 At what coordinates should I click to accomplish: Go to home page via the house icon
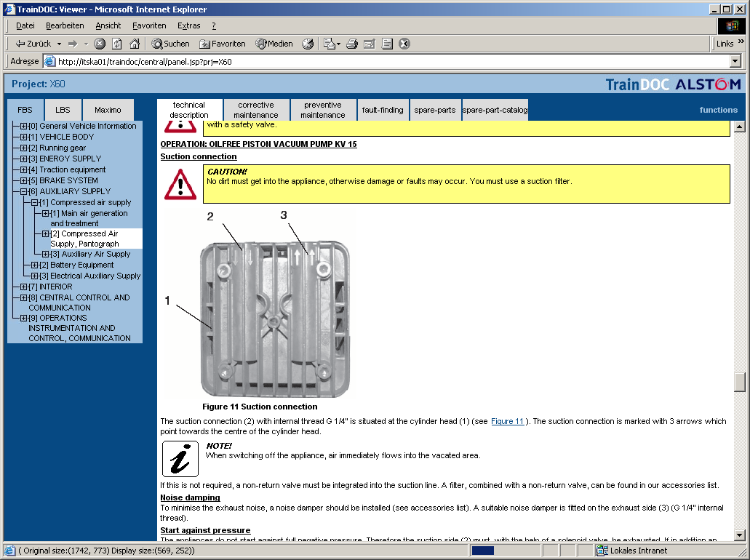point(135,44)
